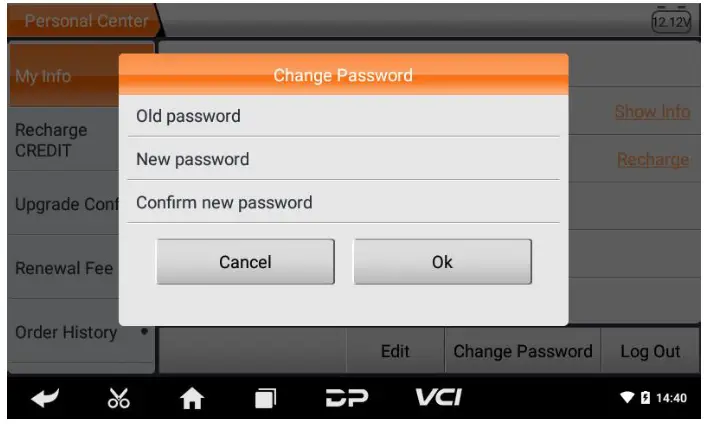Viewport: 706px width, 424px height.
Task: Click the New password field
Action: (x=344, y=159)
